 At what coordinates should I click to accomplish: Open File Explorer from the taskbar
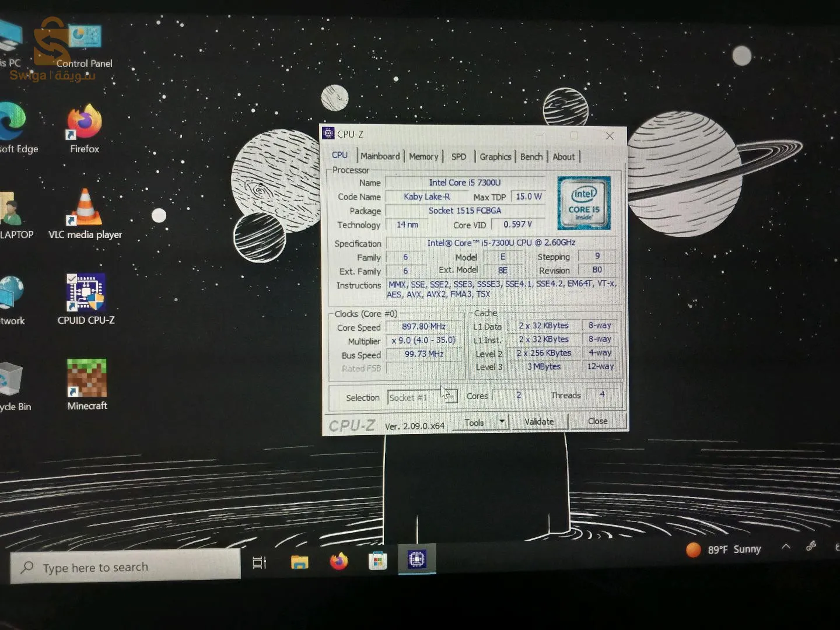pos(299,562)
